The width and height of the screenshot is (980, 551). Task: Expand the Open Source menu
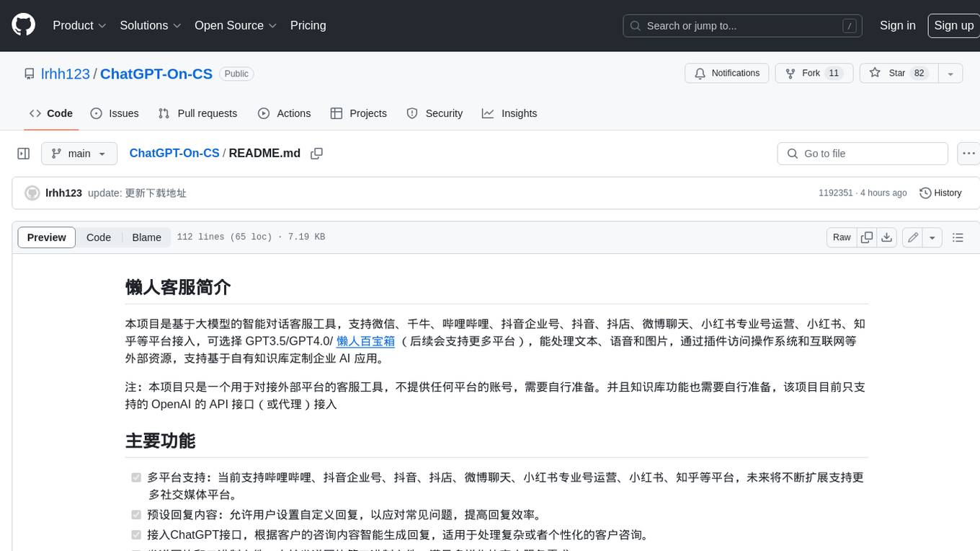[x=236, y=25]
